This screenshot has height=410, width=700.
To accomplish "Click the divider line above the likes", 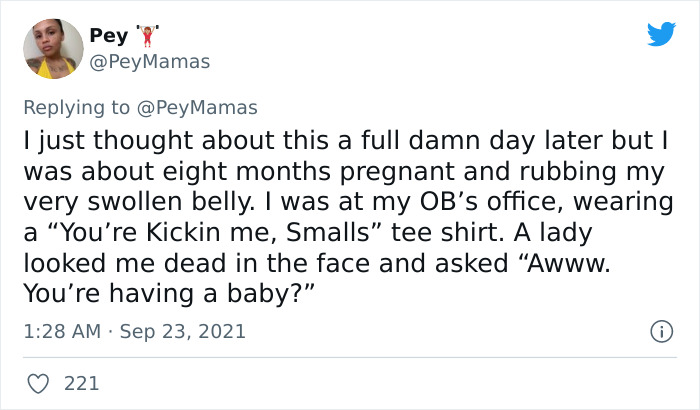I will [x=349, y=357].
